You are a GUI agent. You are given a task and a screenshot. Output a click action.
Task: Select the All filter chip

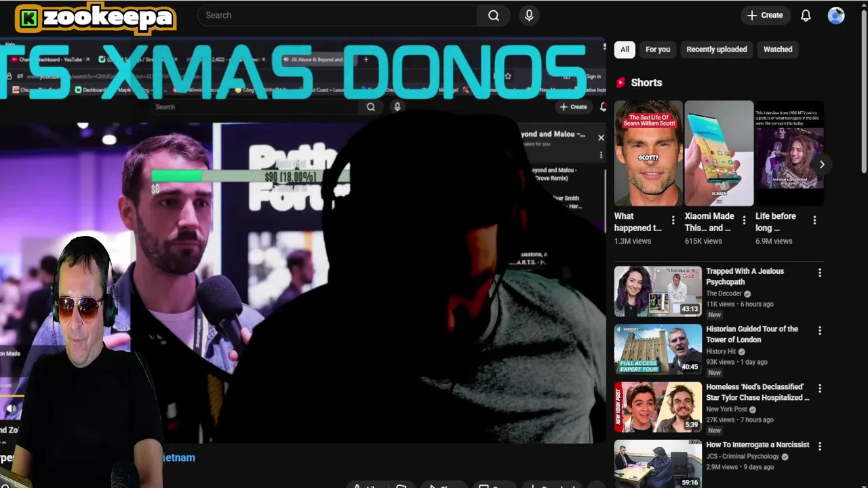(x=625, y=49)
